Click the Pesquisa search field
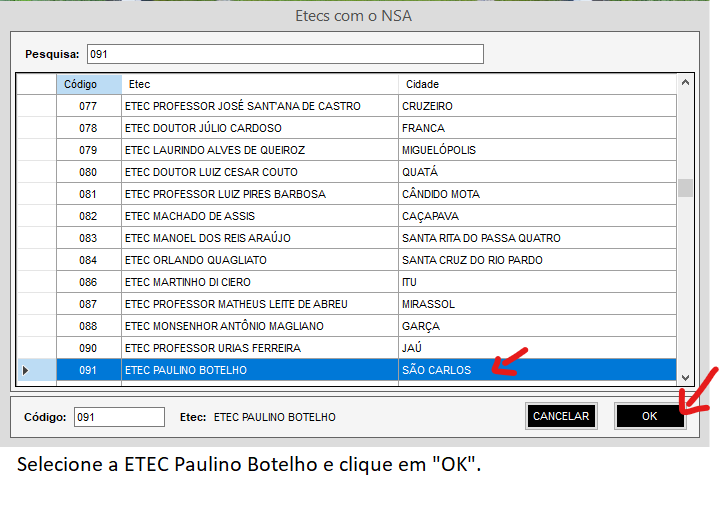The width and height of the screenshot is (726, 525). pyautogui.click(x=285, y=54)
